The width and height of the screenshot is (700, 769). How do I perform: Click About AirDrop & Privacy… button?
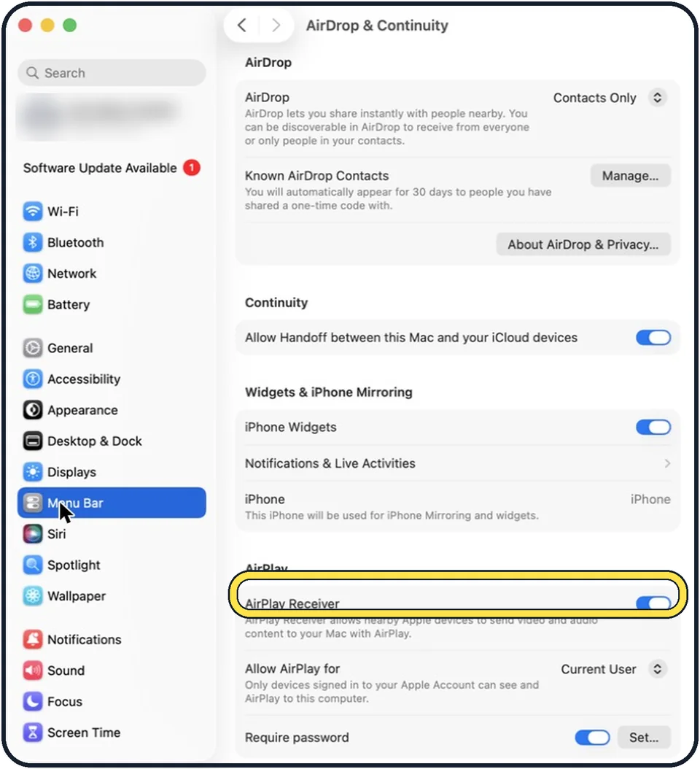(x=583, y=244)
